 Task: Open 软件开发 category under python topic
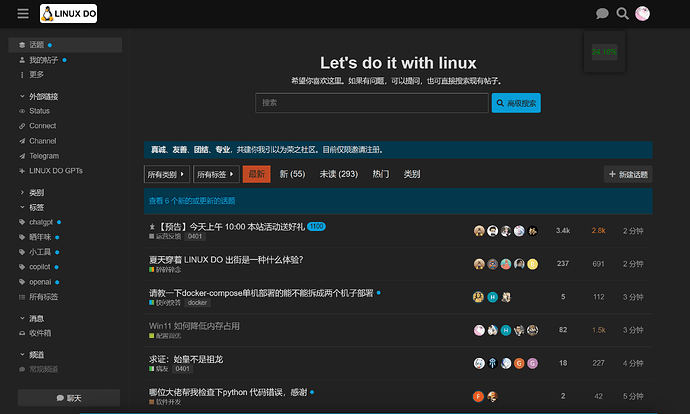tap(165, 402)
